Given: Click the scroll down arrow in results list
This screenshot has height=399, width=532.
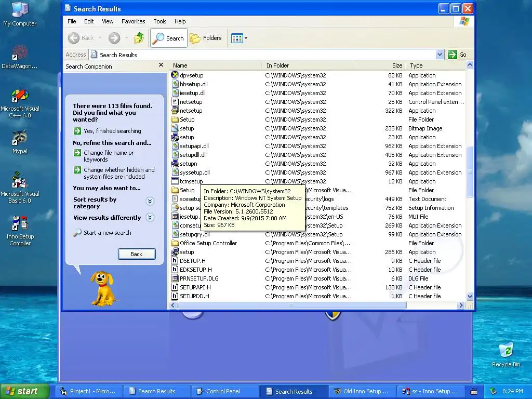Looking at the screenshot, I should [470, 296].
